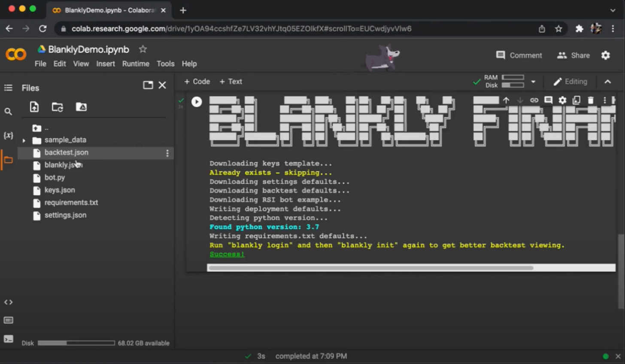Select the Files folder sidebar icon
The image size is (625, 364).
tap(8, 160)
